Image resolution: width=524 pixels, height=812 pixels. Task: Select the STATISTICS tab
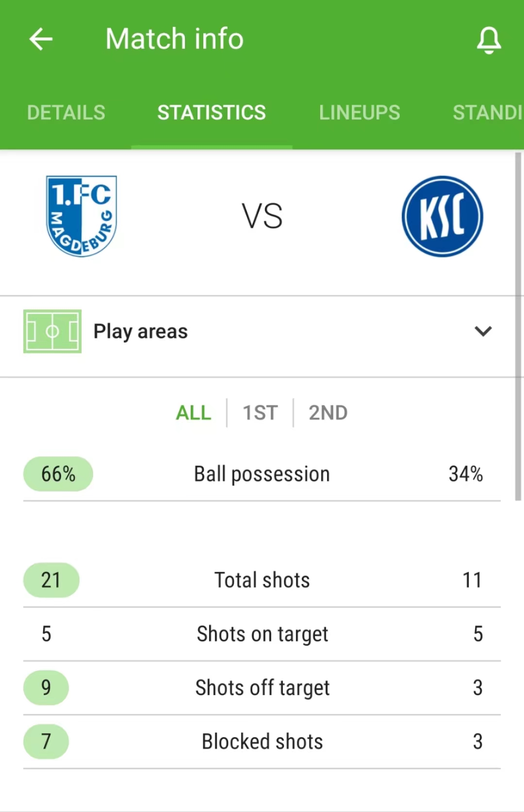click(212, 112)
